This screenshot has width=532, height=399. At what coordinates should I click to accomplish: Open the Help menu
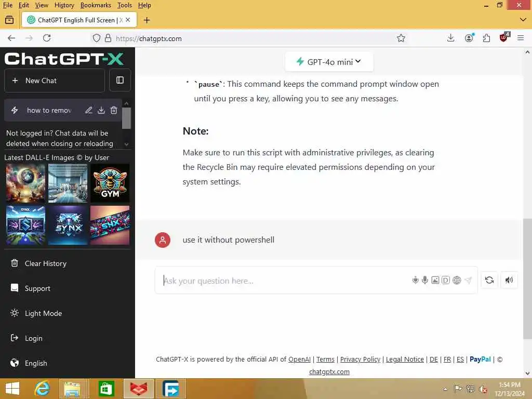click(144, 5)
